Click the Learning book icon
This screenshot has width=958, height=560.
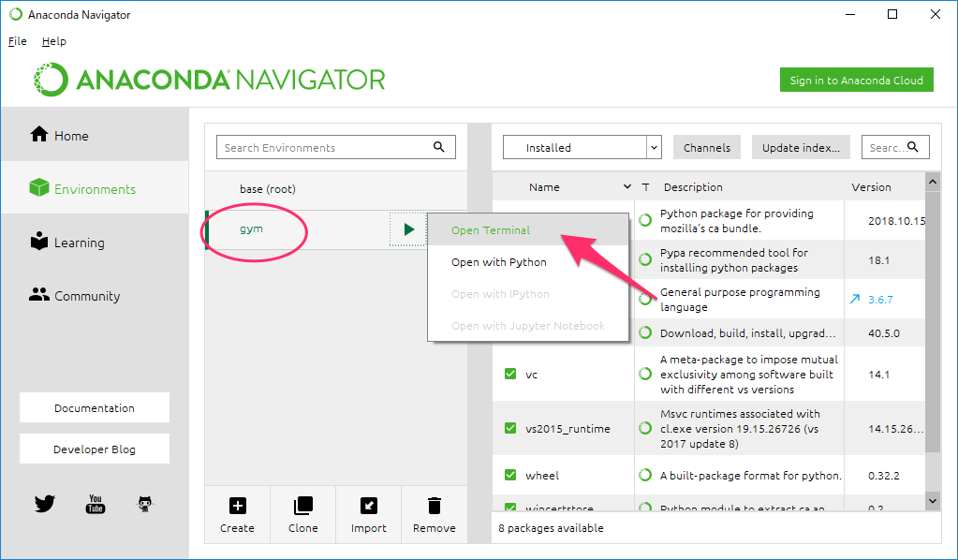pos(39,242)
